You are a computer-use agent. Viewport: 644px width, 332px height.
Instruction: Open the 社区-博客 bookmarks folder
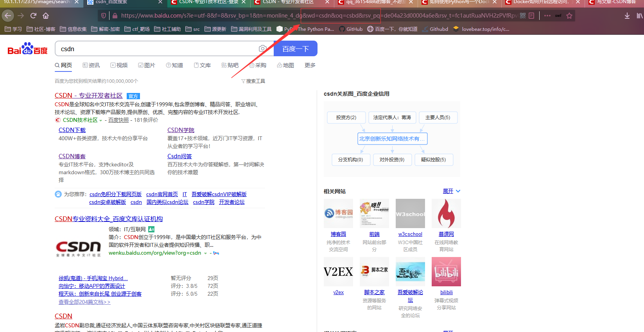click(41, 29)
